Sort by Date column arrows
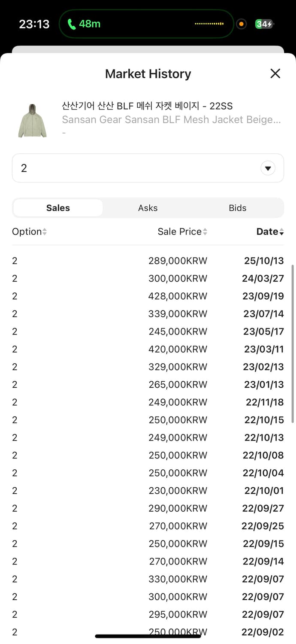 pyautogui.click(x=281, y=232)
